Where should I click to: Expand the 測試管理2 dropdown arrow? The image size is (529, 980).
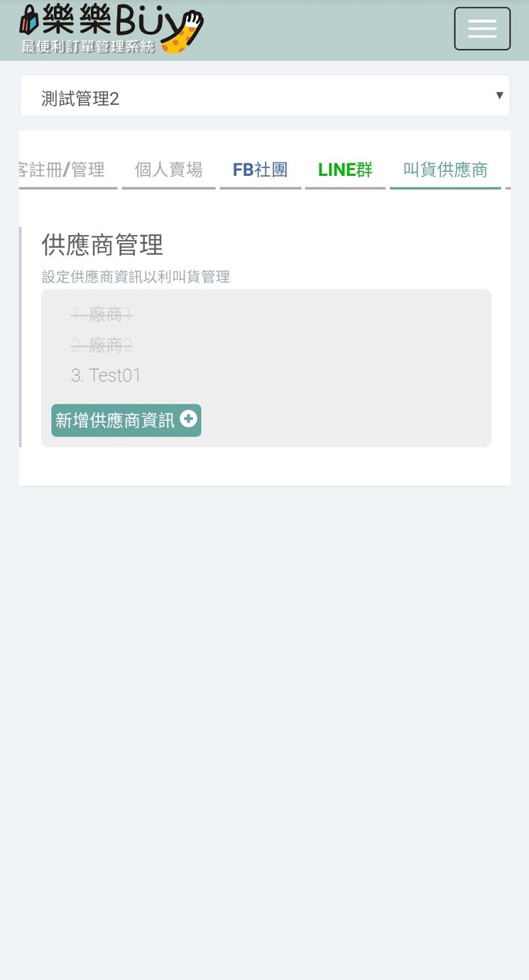tap(500, 96)
